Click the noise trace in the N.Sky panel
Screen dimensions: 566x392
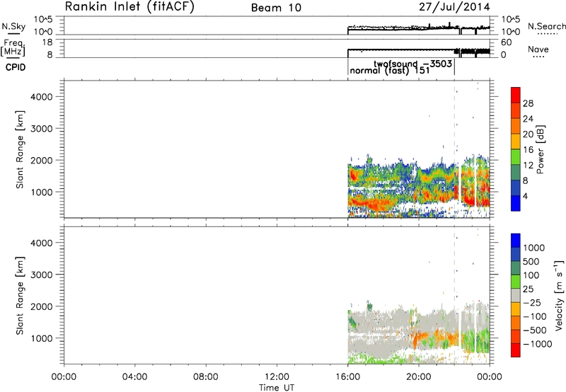(x=419, y=28)
